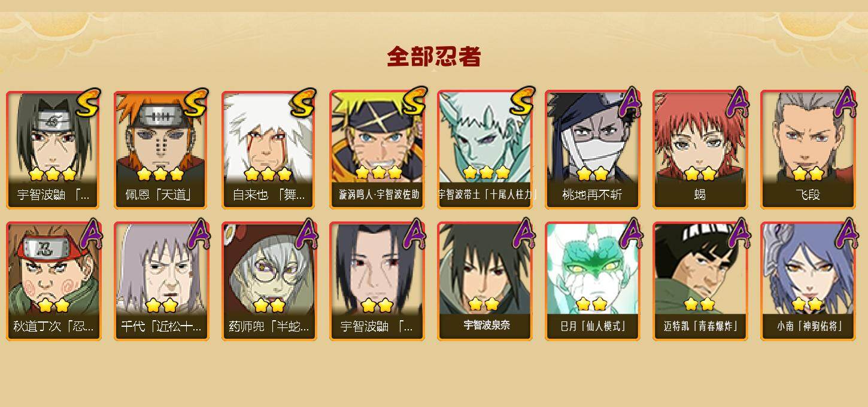The width and height of the screenshot is (868, 407).
Task: Select the A-rank 宇智波鼬 card in second row
Action: point(377,281)
